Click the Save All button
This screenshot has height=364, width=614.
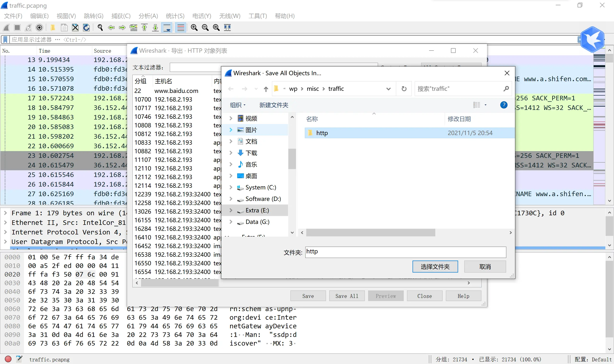click(x=347, y=296)
